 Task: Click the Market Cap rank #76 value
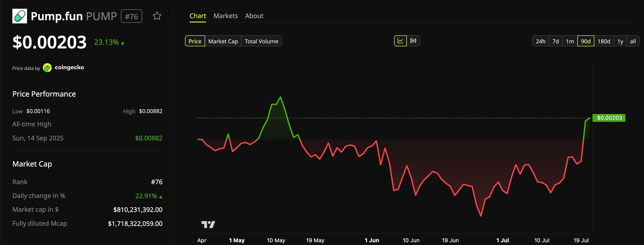pyautogui.click(x=157, y=182)
